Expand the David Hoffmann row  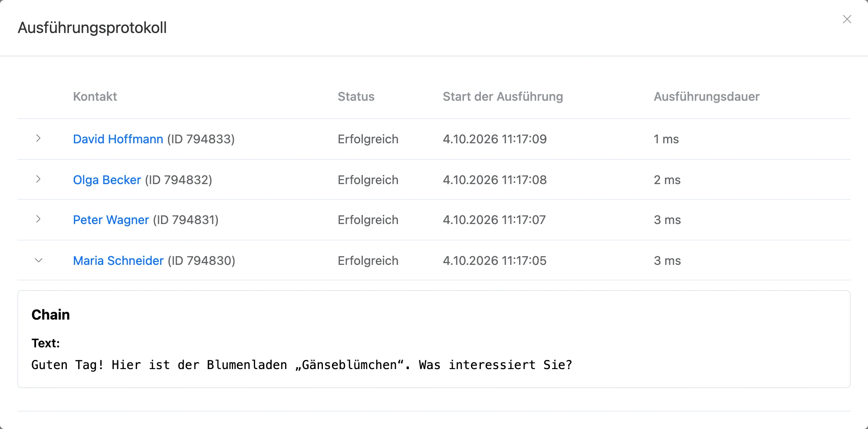(38, 139)
